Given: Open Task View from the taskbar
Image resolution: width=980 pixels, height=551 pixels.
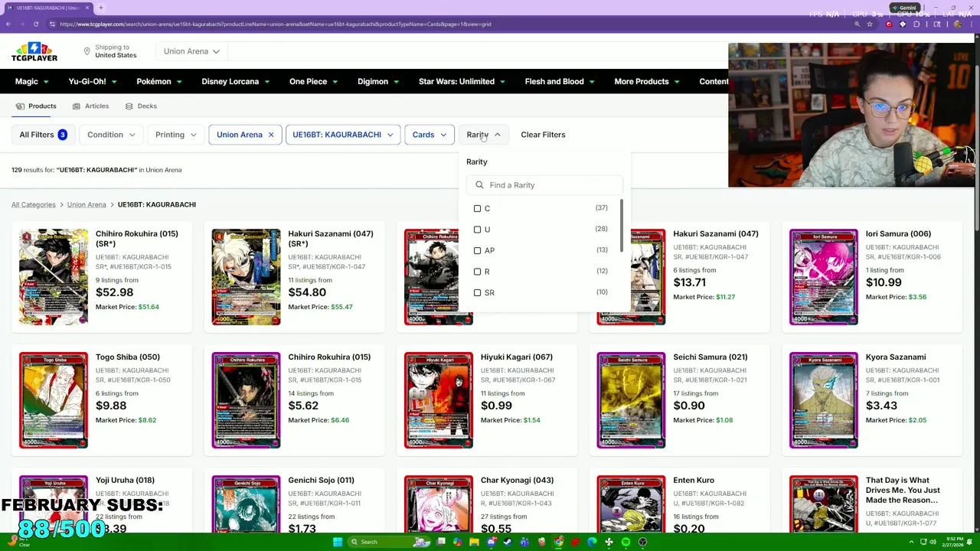Looking at the screenshot, I should (x=441, y=542).
